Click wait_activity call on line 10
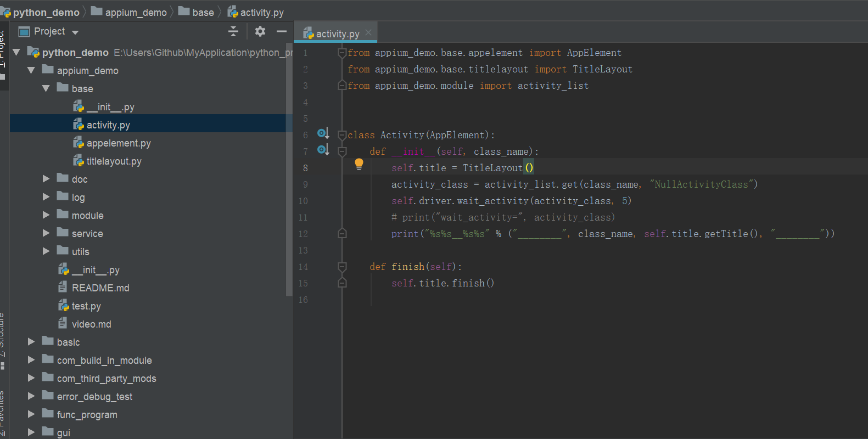This screenshot has width=868, height=439. [x=492, y=201]
